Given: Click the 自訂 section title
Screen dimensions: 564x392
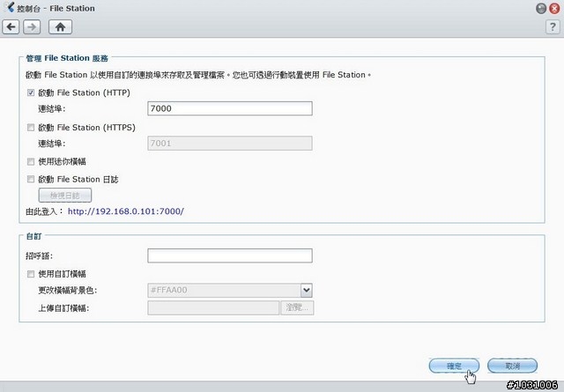Looking at the screenshot, I should click(33, 236).
